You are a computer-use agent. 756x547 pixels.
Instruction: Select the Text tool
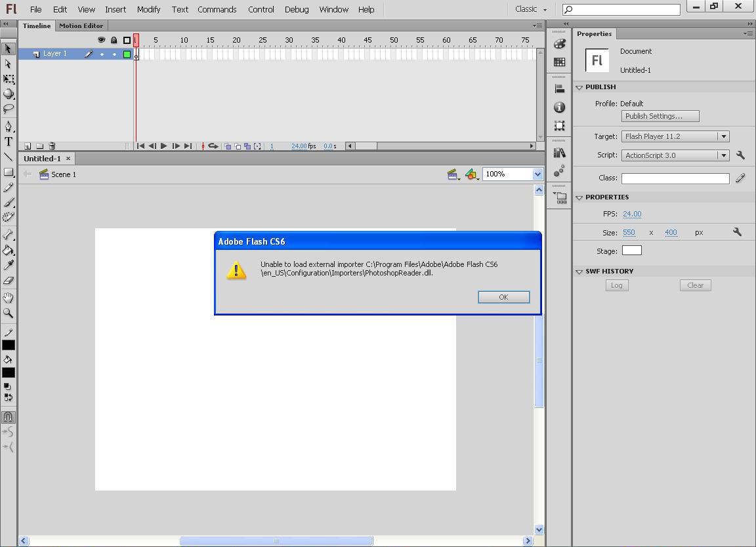click(x=9, y=142)
